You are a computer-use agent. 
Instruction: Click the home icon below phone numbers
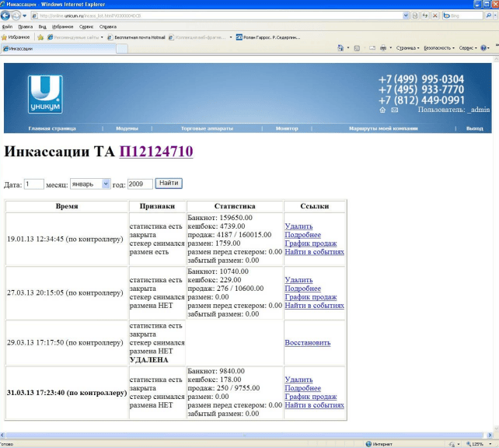click(x=382, y=110)
